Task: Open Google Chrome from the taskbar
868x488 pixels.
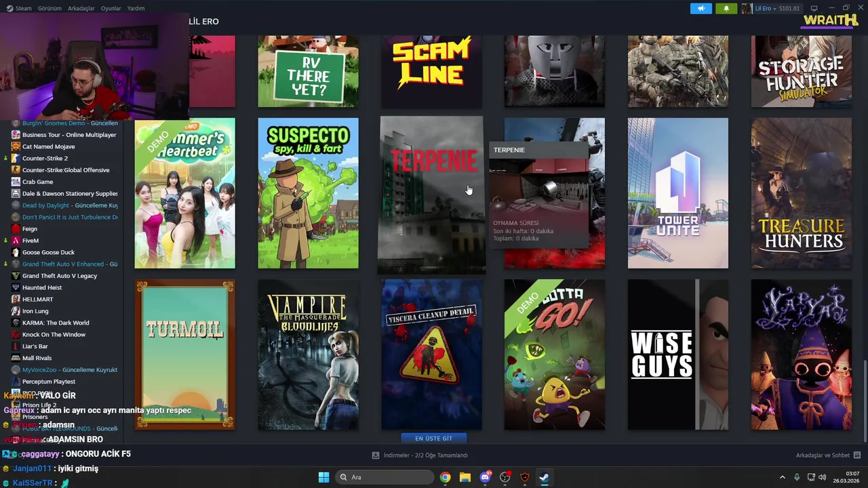Action: click(445, 477)
